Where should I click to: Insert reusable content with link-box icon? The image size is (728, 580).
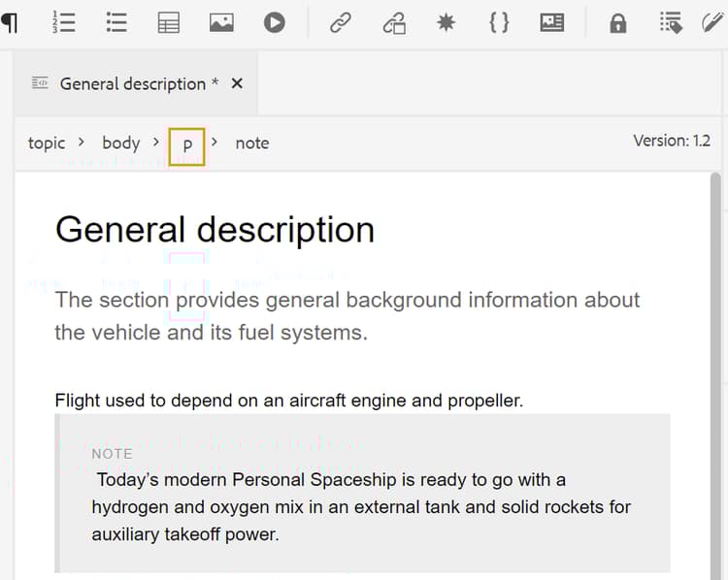tap(394, 23)
